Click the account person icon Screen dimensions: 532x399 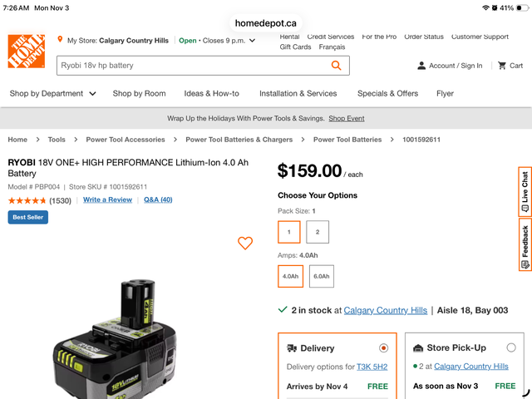click(x=421, y=66)
